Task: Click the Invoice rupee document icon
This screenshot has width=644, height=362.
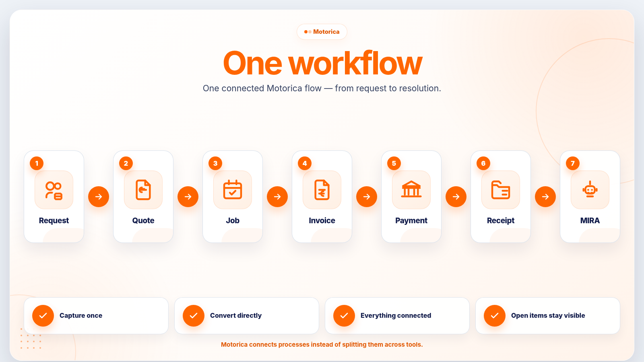Action: click(x=322, y=190)
